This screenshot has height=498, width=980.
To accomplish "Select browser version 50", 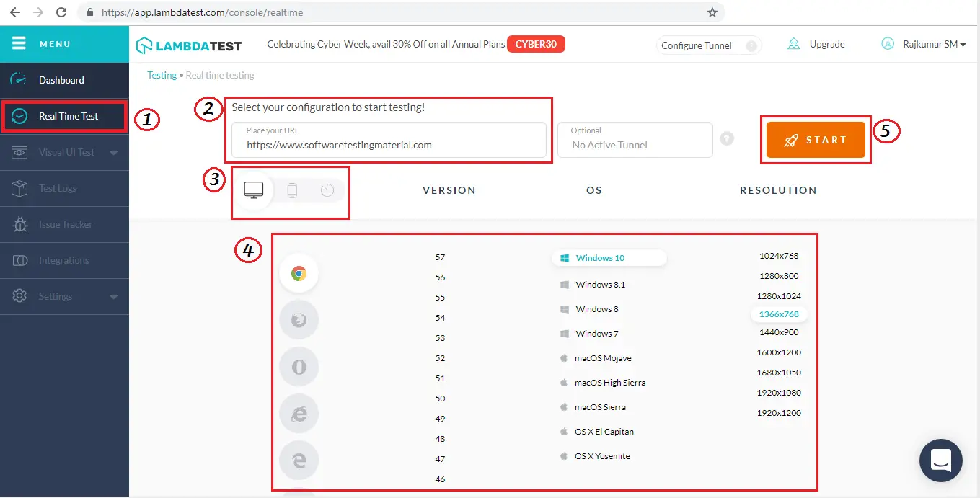I will click(441, 399).
